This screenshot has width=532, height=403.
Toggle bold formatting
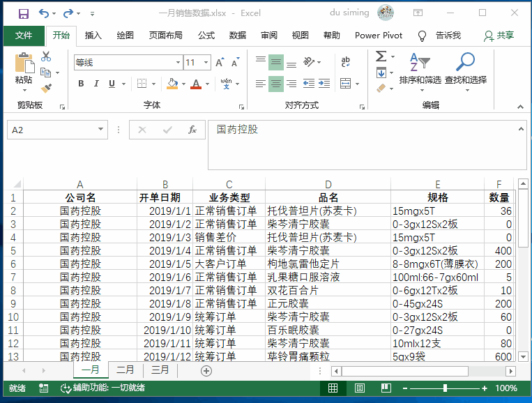[x=81, y=84]
